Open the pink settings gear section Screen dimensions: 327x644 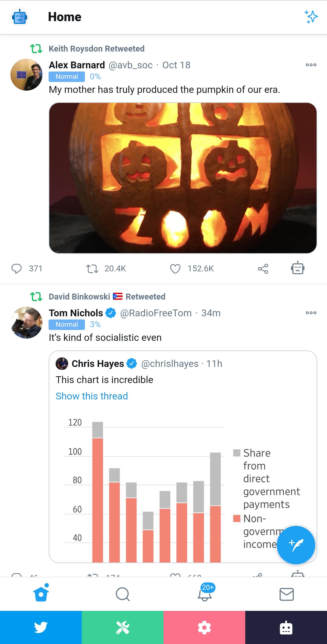[204, 627]
